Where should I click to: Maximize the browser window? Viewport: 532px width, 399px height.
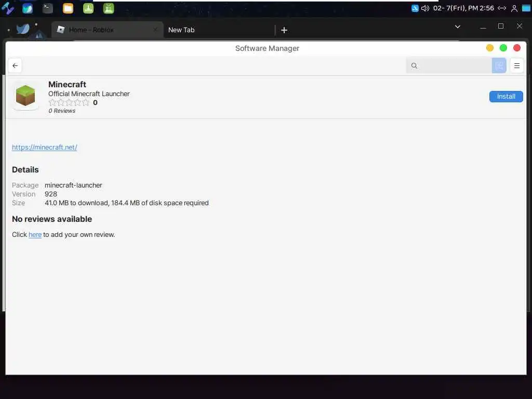click(500, 26)
